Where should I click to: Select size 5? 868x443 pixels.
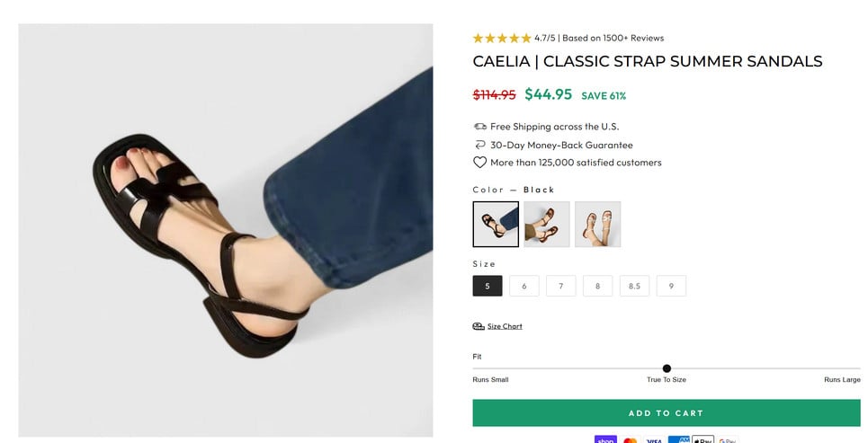pos(488,286)
